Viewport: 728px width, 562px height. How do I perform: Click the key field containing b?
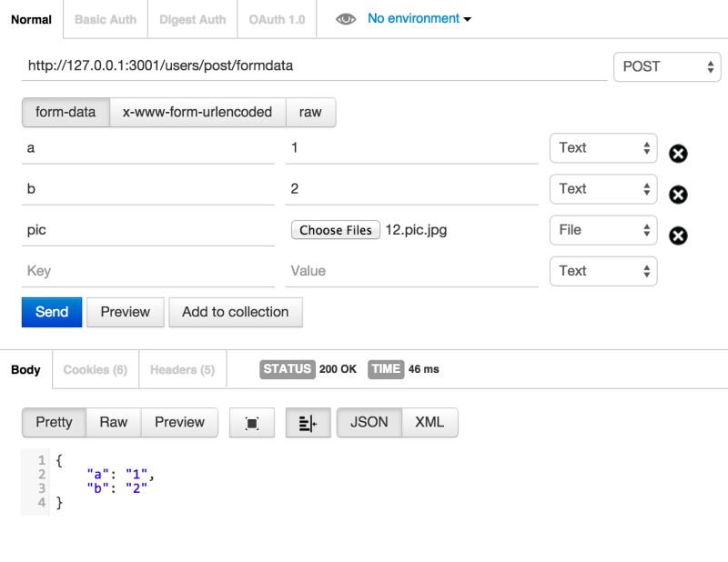tap(148, 189)
